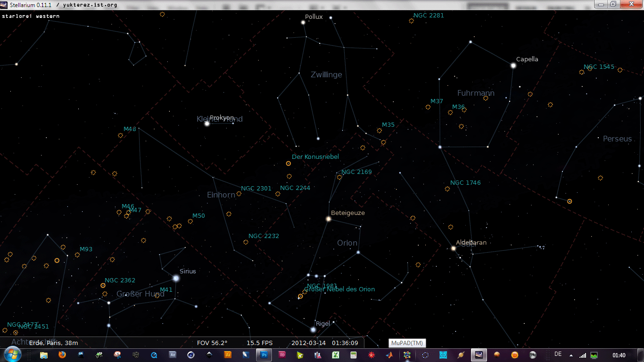Click the Perseus constellation name
The width and height of the screenshot is (644, 362).
pyautogui.click(x=618, y=139)
